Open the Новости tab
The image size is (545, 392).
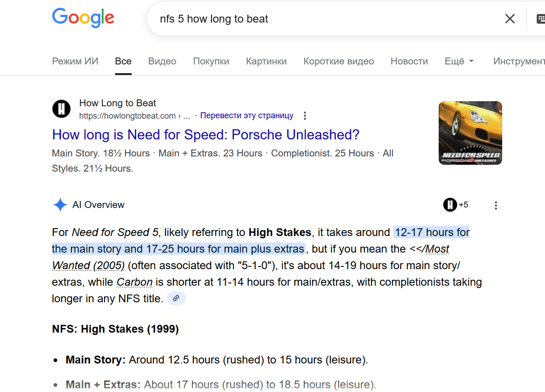[x=409, y=62]
